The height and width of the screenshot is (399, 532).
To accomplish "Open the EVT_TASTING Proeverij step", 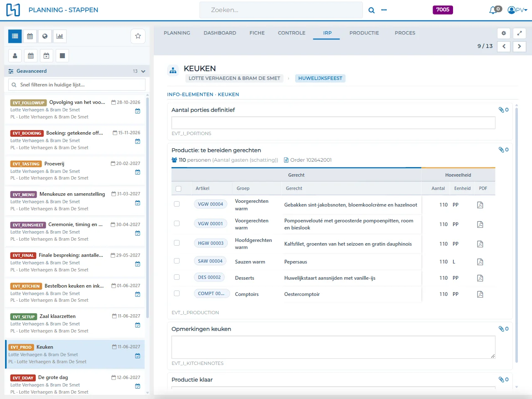I will click(x=75, y=170).
